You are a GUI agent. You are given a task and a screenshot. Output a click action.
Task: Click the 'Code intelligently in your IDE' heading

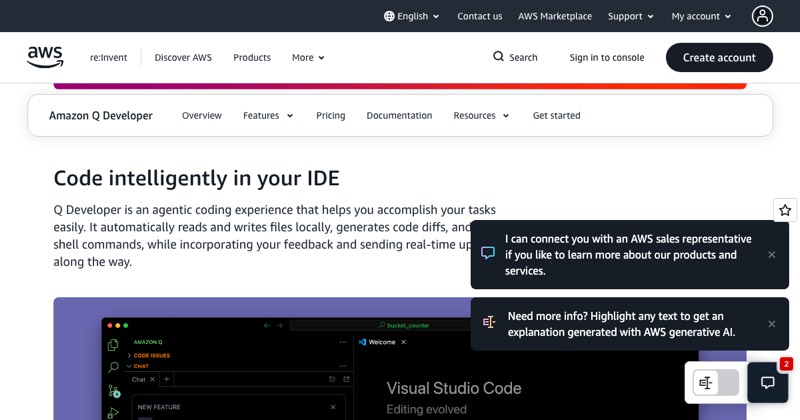pos(196,178)
